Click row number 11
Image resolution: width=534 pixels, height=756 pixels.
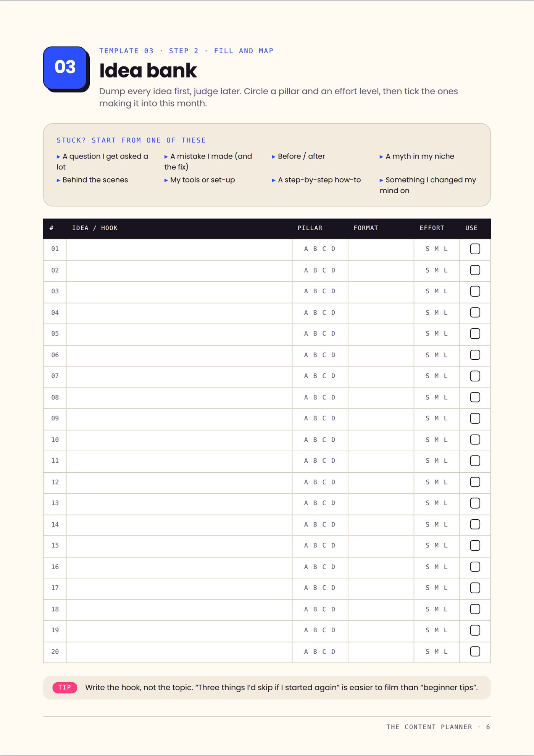55,461
